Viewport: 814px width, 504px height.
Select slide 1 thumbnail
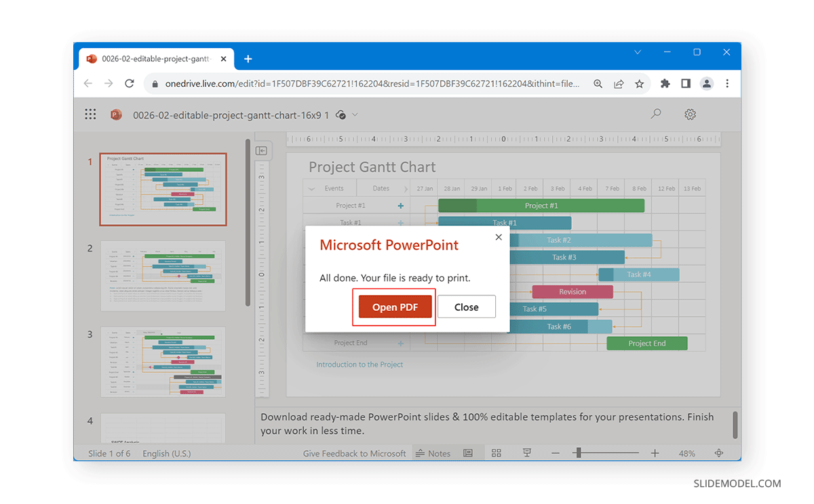tap(163, 189)
